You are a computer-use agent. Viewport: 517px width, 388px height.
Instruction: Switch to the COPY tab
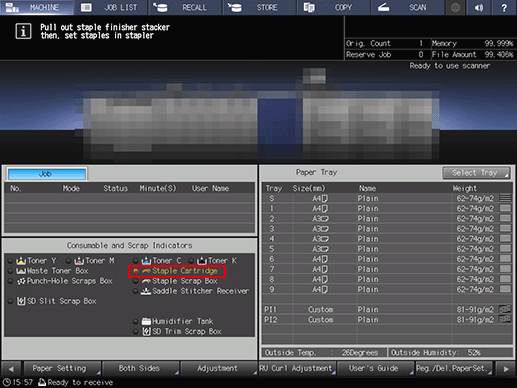pos(334,7)
